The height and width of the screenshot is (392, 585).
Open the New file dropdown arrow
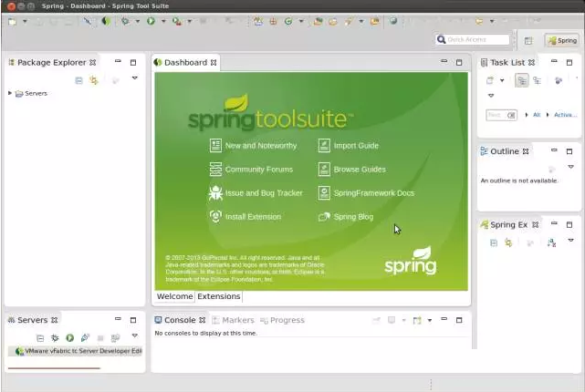coord(25,22)
